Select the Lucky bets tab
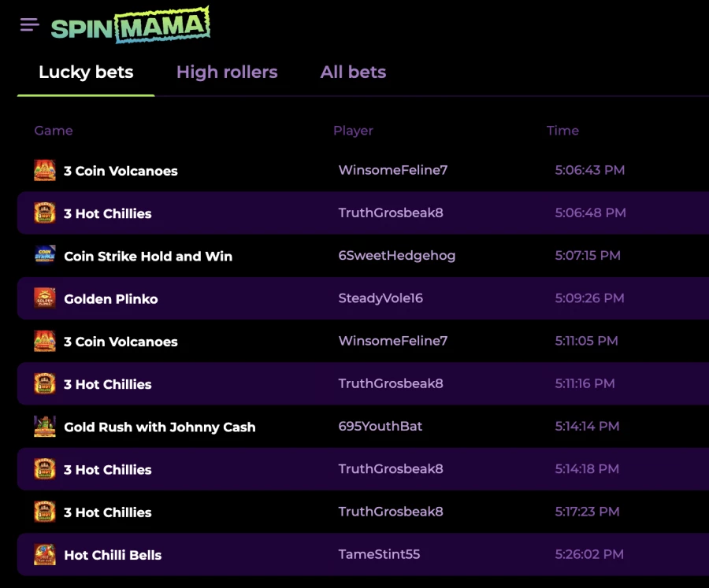This screenshot has height=588, width=709. pos(86,72)
